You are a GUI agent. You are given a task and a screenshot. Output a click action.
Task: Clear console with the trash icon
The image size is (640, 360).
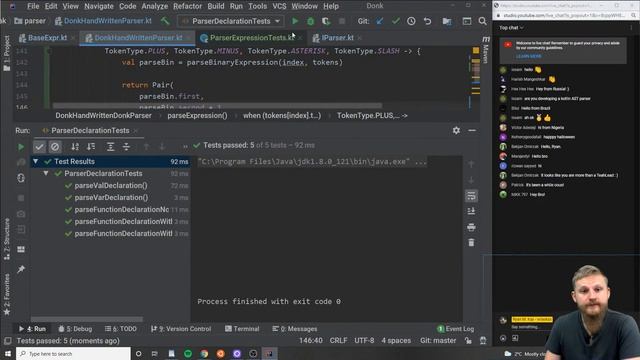(x=471, y=242)
